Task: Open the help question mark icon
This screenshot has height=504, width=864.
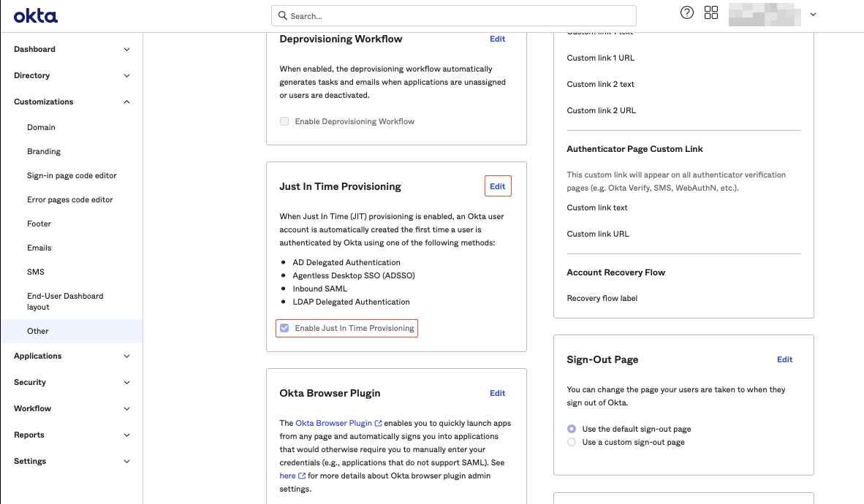Action: pyautogui.click(x=686, y=13)
